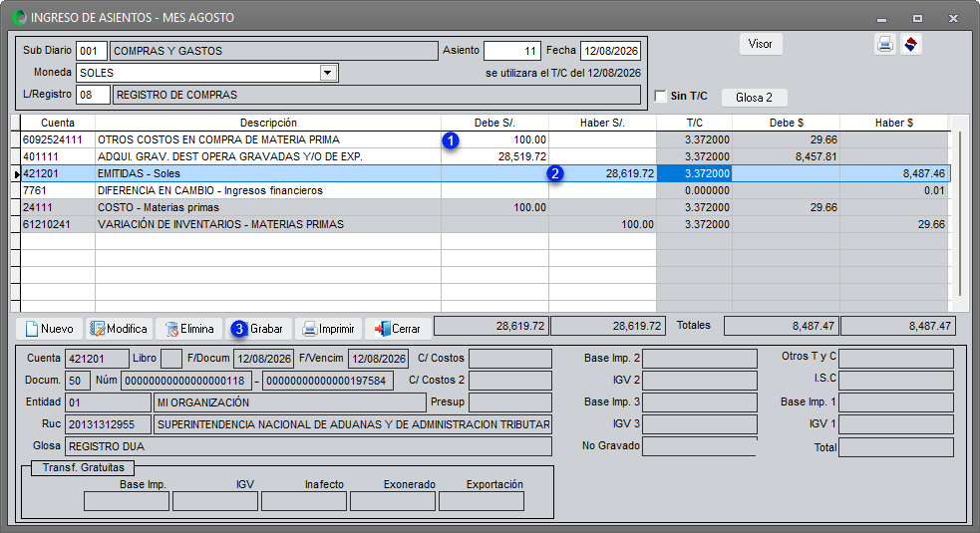The width and height of the screenshot is (980, 533).
Task: Print the entry with Imprimir button
Action: (x=328, y=329)
